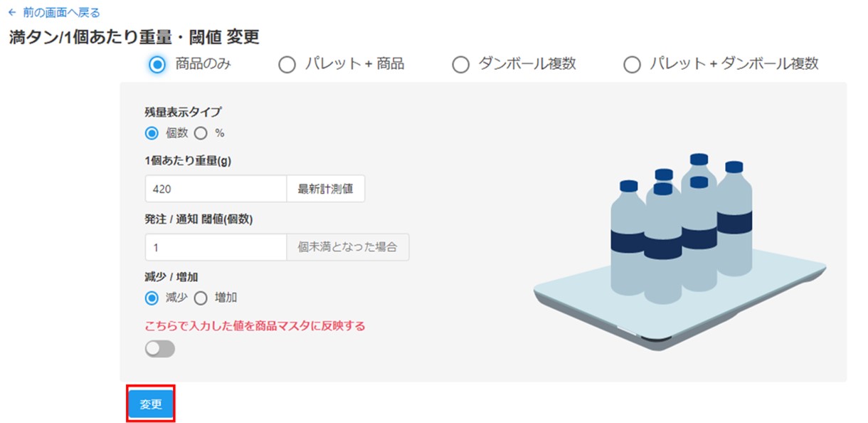The height and width of the screenshot is (423, 868).
Task: Click the 個未満となった場合 suffix label
Action: point(348,247)
